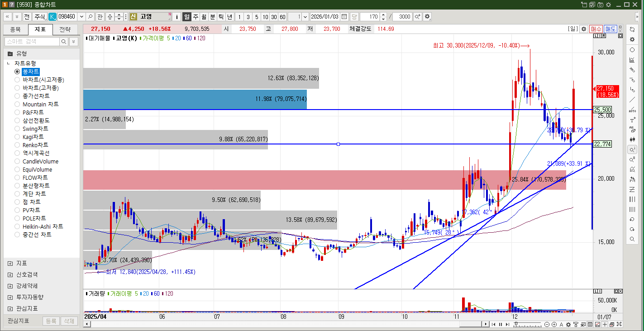This screenshot has height=331, width=644.
Task: Click the 스마트 검색 input field
Action: 32,41
